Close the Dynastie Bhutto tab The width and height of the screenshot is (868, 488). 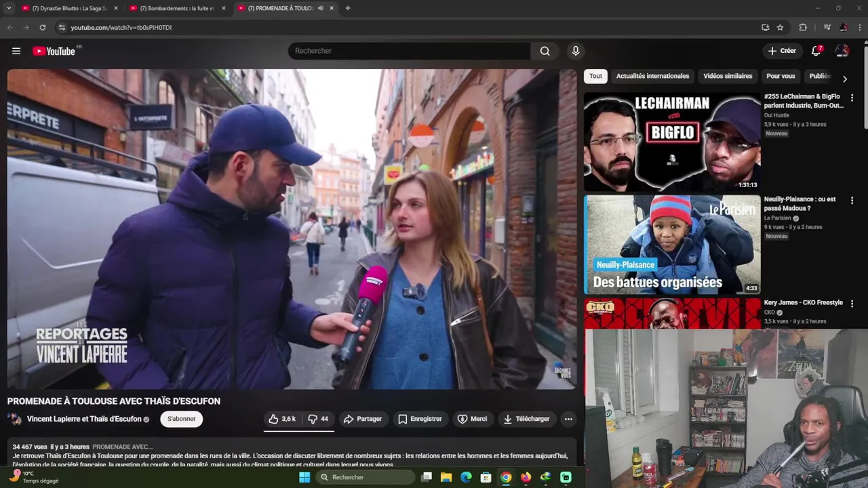click(116, 8)
